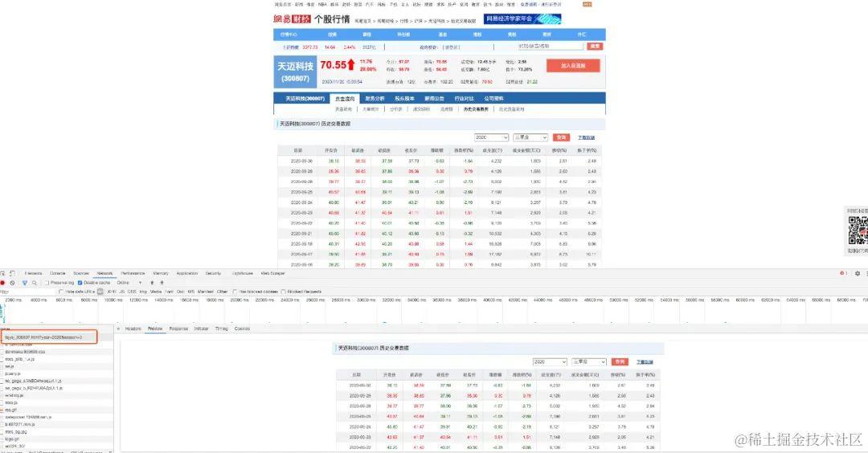Open the Online throttling dropdown

[129, 283]
